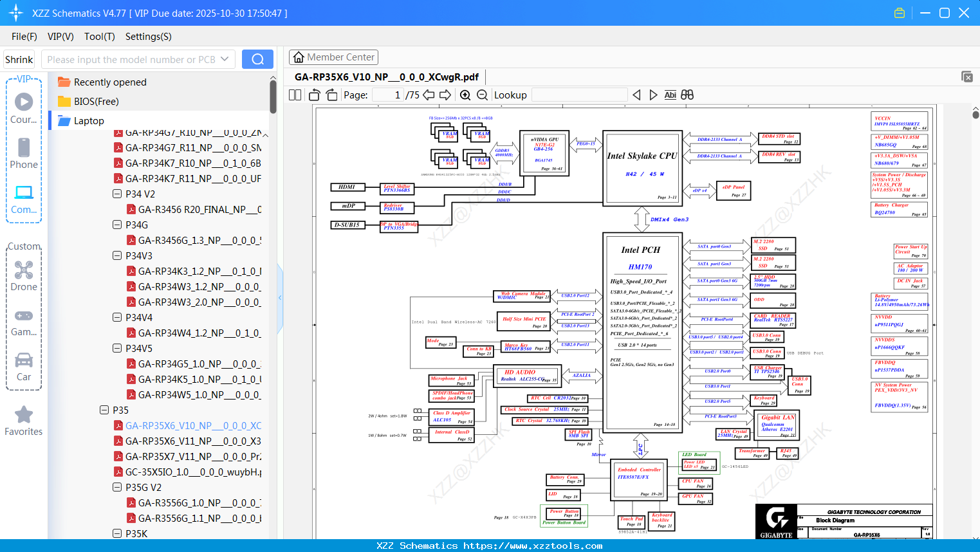Rotate the page counterclockwise
The image size is (980, 552).
[314, 95]
